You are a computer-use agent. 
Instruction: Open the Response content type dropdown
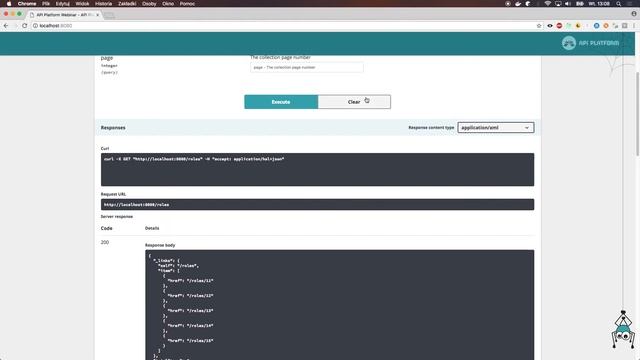[496, 127]
